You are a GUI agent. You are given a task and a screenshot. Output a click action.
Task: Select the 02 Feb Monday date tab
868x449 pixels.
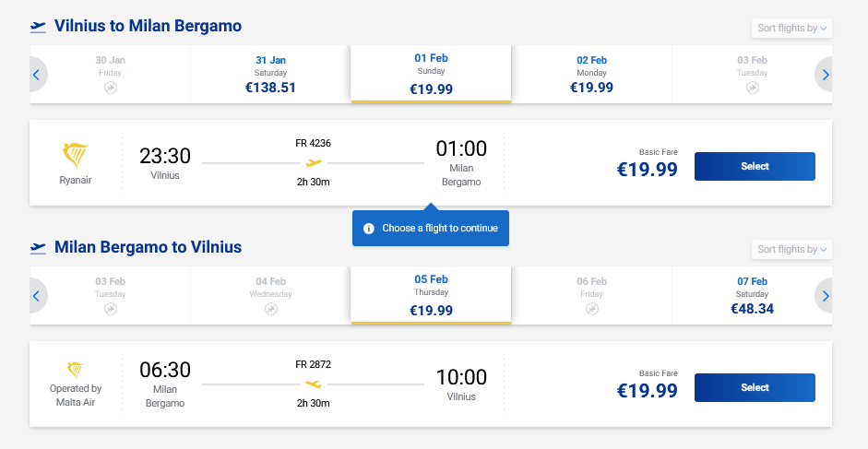591,74
